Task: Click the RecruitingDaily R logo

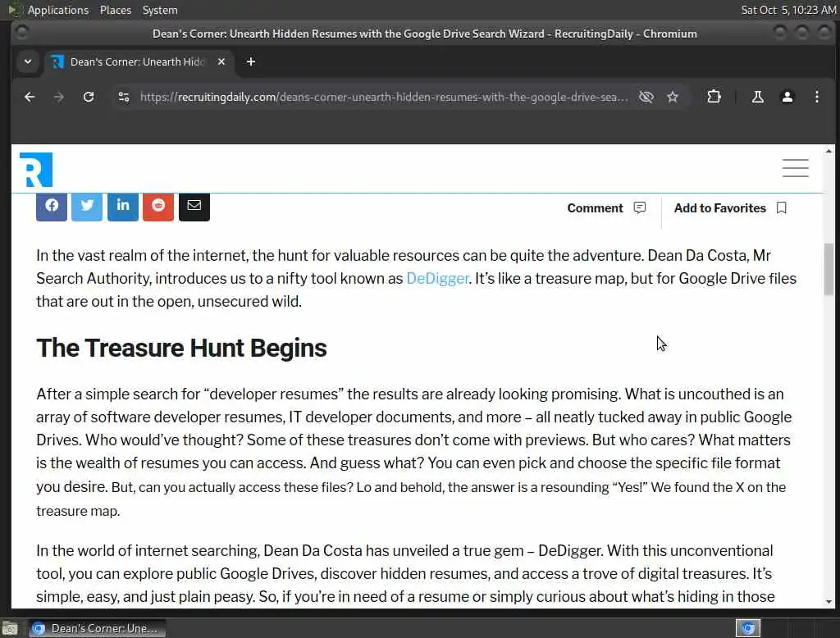Action: click(36, 169)
